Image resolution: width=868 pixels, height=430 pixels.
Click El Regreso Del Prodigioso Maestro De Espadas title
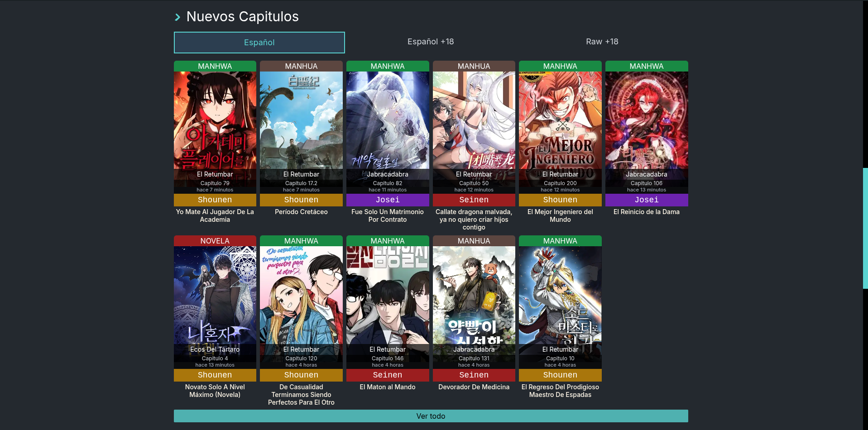pos(560,391)
